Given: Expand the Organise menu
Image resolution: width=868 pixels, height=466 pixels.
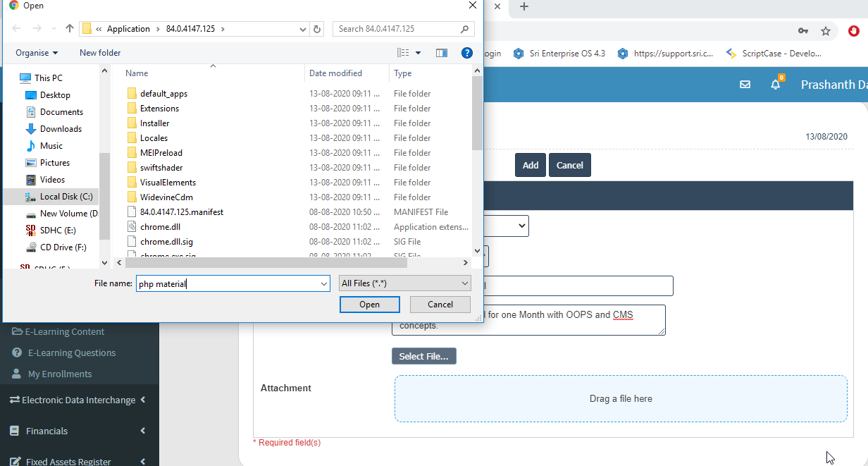Looking at the screenshot, I should pos(37,53).
